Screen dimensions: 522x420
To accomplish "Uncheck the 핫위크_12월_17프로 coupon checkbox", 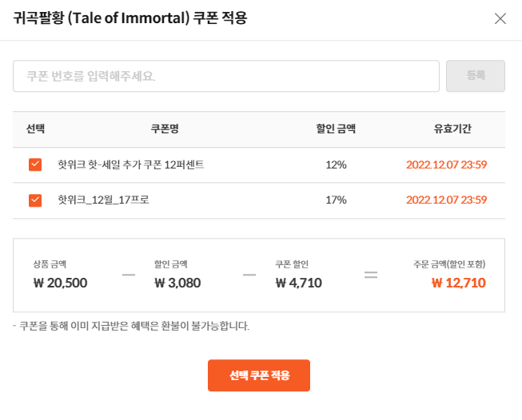I will [x=35, y=200].
